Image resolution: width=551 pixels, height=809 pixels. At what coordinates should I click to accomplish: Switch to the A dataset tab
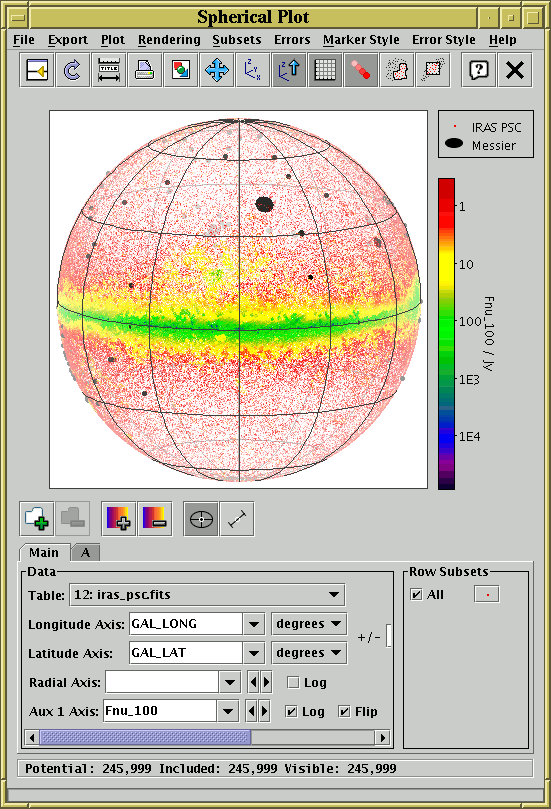[x=86, y=553]
